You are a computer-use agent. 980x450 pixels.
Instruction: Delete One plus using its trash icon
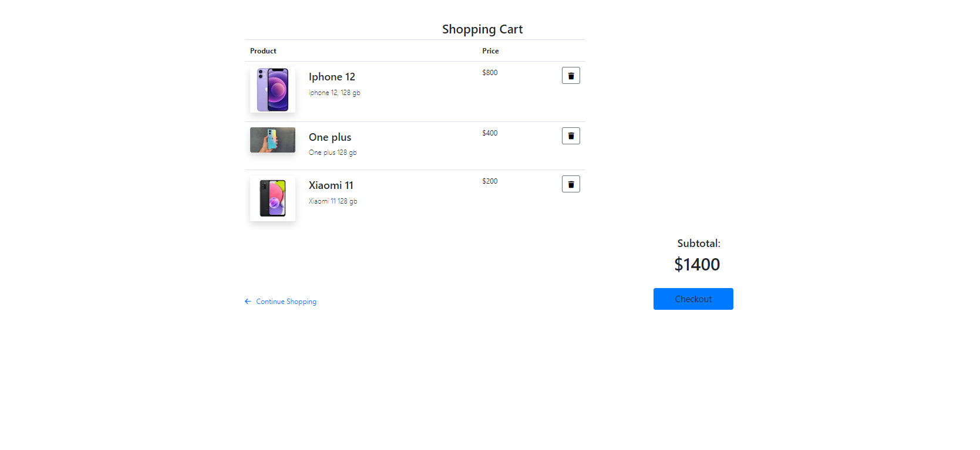[x=570, y=136]
